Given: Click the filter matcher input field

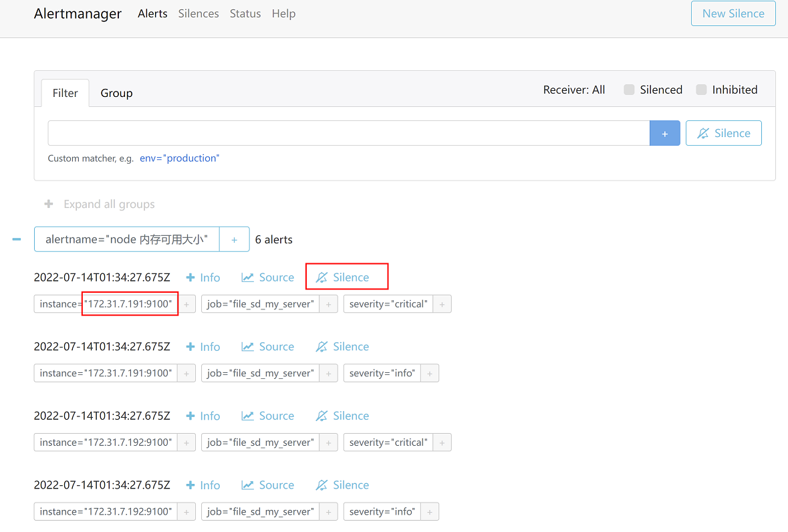Looking at the screenshot, I should [x=348, y=133].
